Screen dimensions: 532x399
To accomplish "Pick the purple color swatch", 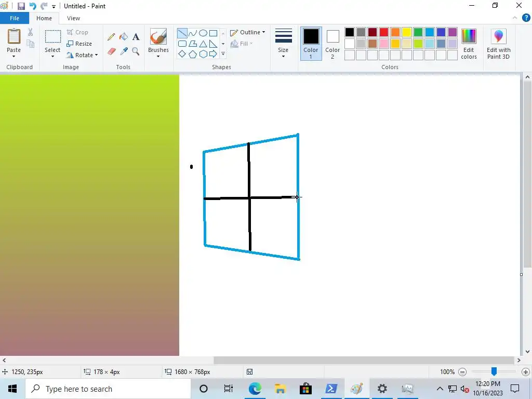I will coord(453,32).
